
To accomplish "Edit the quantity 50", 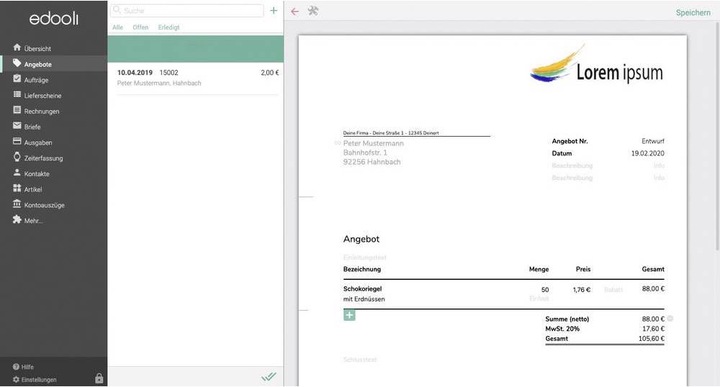I will (x=545, y=290).
